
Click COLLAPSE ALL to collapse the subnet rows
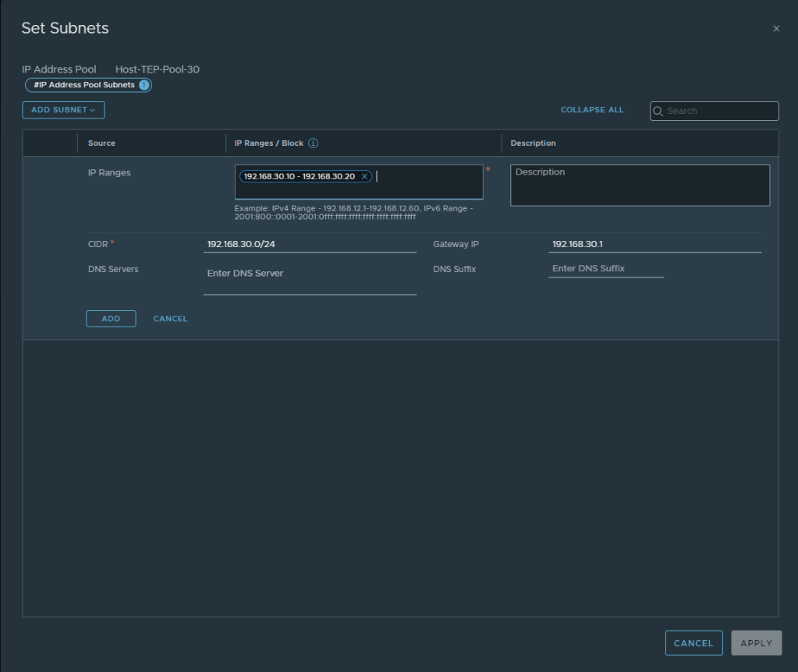(592, 110)
